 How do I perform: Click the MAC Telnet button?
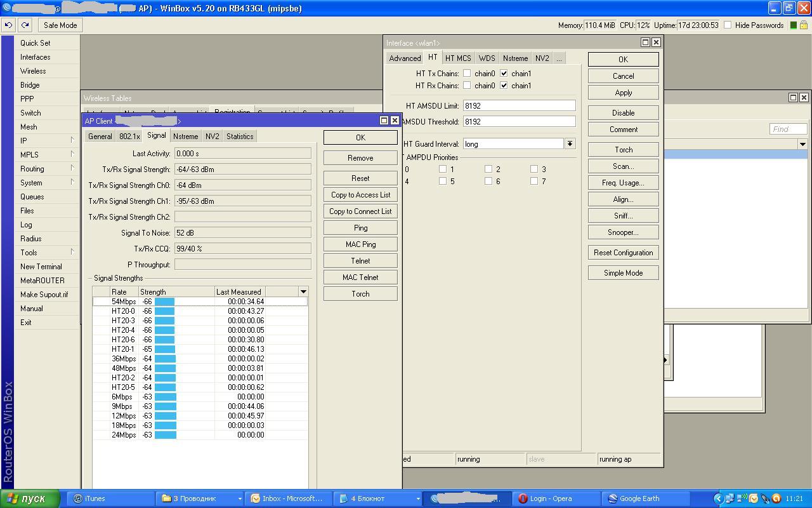(360, 277)
